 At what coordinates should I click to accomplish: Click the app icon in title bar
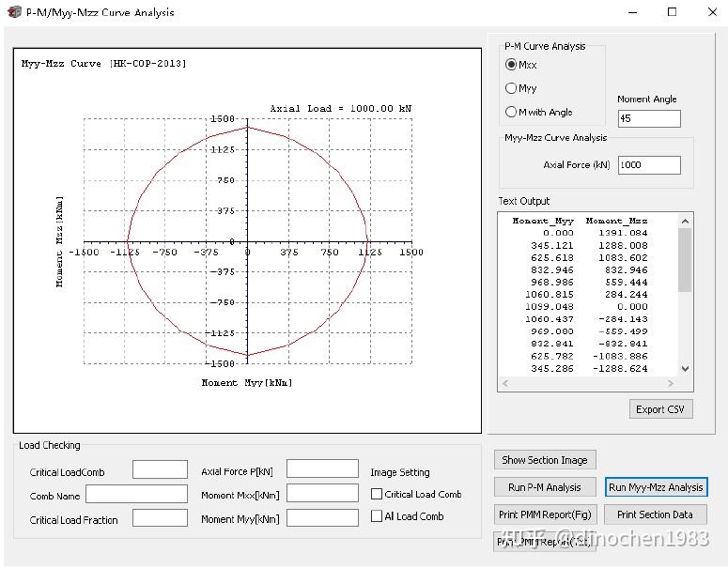coord(13,12)
